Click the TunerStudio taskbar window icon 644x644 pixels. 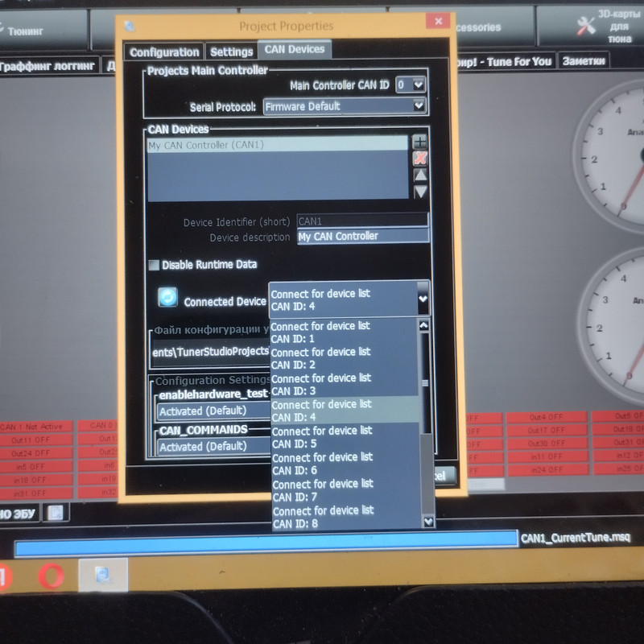(x=103, y=575)
